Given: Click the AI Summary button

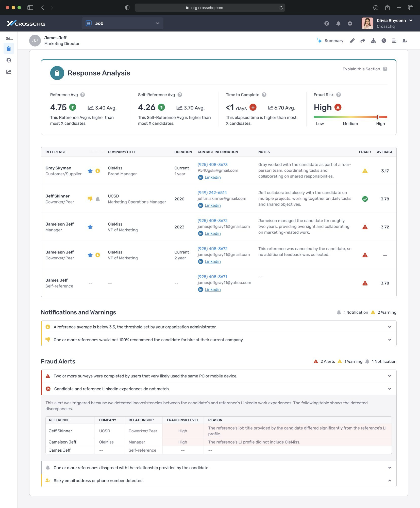Looking at the screenshot, I should (x=330, y=41).
